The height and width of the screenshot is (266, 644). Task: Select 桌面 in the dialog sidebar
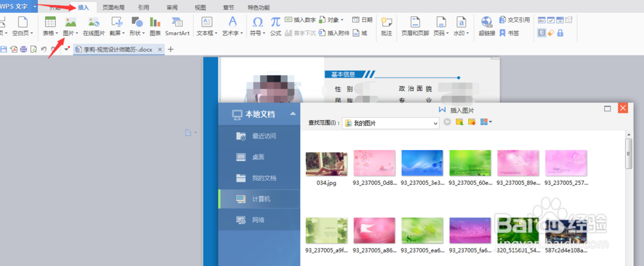click(x=259, y=157)
